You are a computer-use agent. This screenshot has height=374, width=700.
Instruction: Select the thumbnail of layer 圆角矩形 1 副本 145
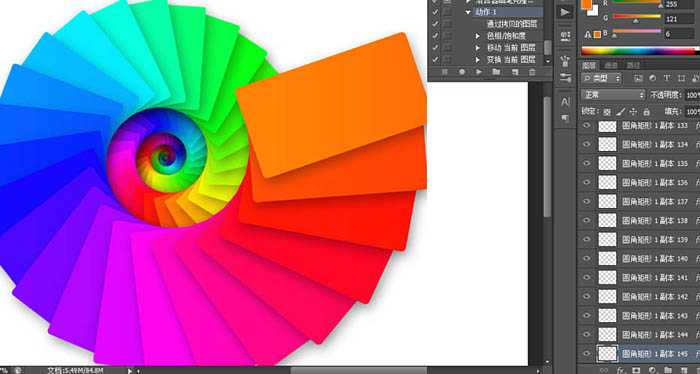607,353
